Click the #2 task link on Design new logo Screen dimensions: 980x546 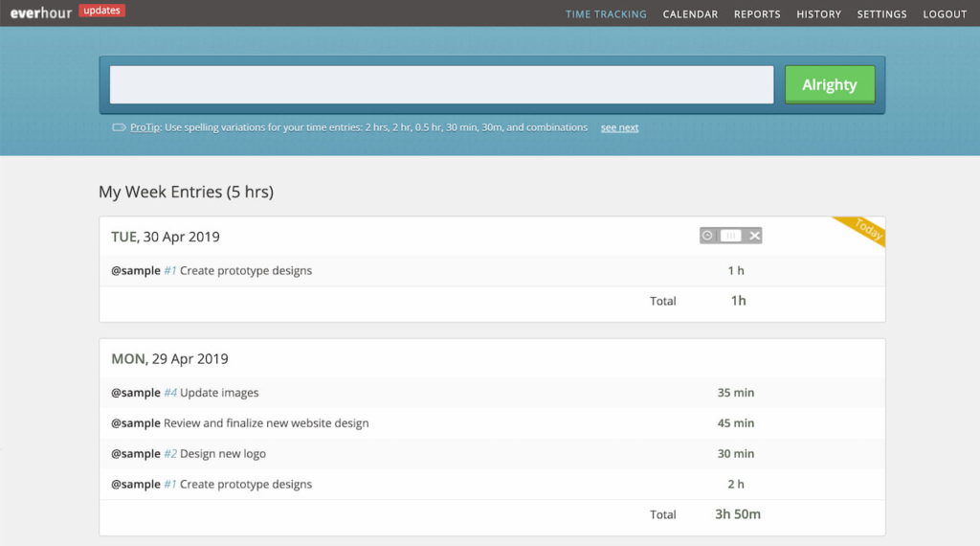point(170,454)
